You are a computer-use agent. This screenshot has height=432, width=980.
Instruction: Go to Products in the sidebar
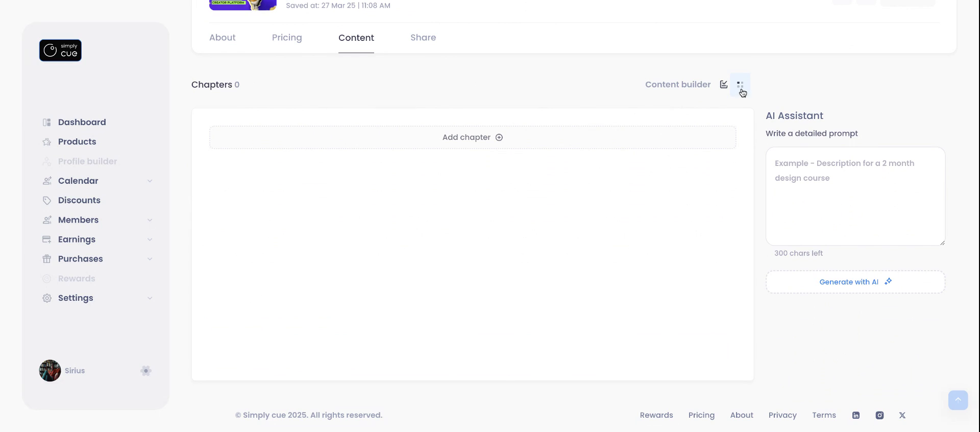(77, 141)
